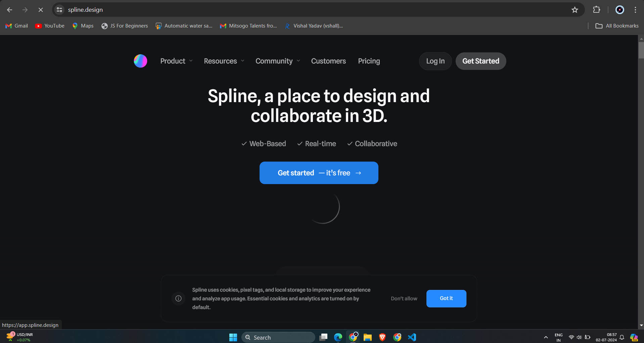Open Maps from the bookmarks bar
The image size is (644, 343).
tap(83, 26)
